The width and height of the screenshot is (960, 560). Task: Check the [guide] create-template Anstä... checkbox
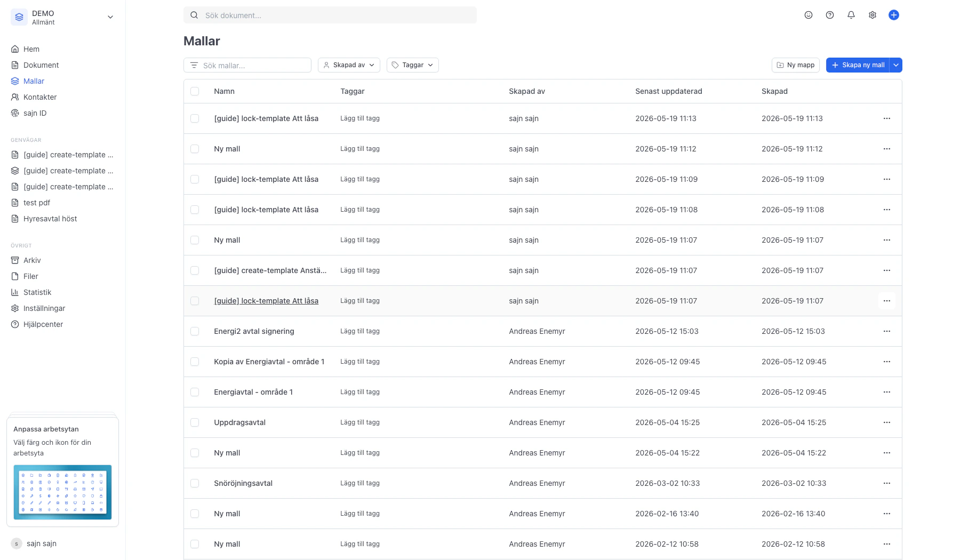point(195,270)
